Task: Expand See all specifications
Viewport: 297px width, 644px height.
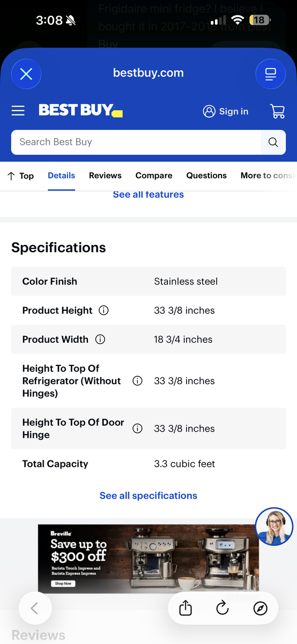Action: pyautogui.click(x=148, y=495)
